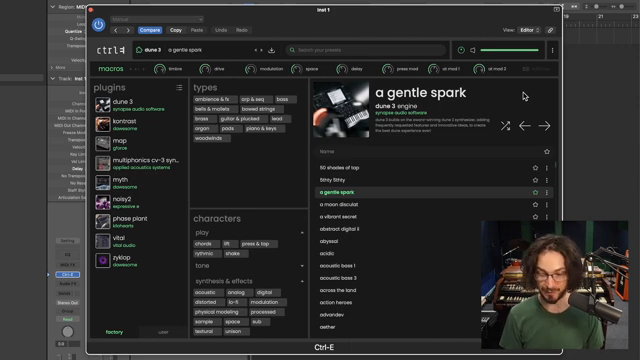Click the dune 3 artwork thumbnail
This screenshot has width=640, height=360.
341,110
